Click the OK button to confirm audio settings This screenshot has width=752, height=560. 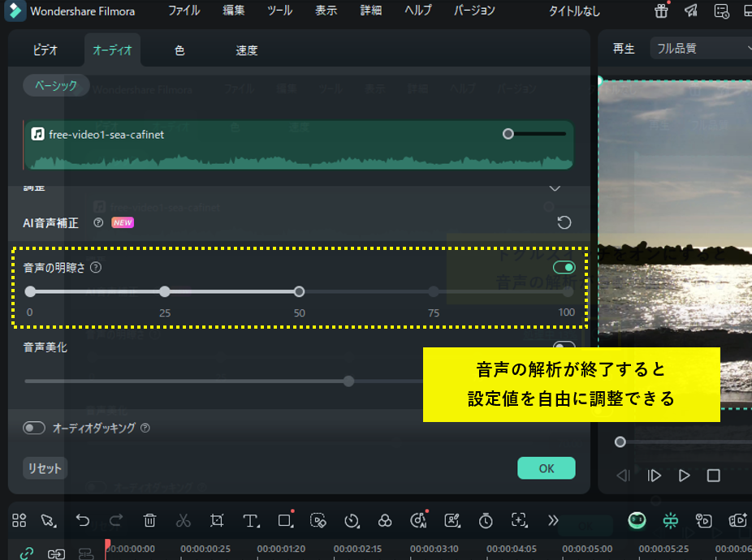(546, 468)
